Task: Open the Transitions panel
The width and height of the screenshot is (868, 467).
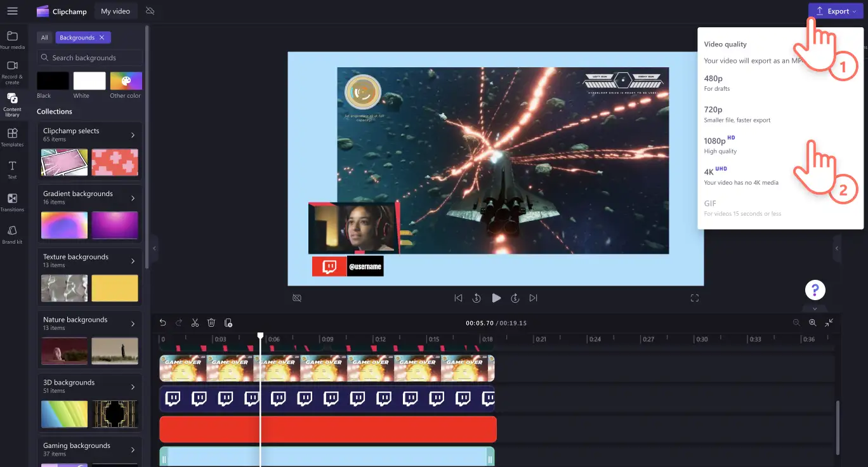Action: tap(12, 202)
